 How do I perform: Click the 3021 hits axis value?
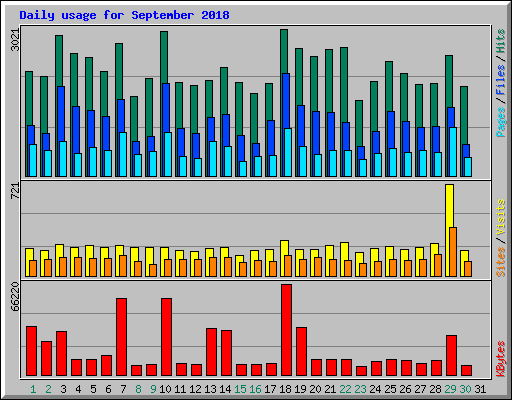pyautogui.click(x=15, y=40)
